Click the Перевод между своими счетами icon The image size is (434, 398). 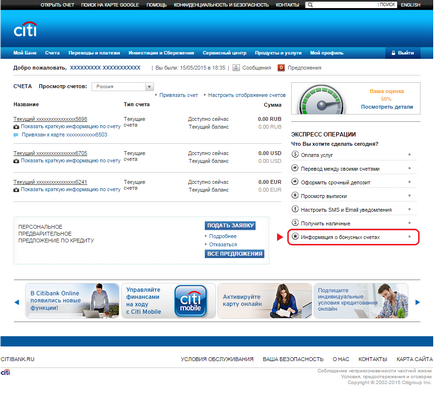tap(295, 168)
